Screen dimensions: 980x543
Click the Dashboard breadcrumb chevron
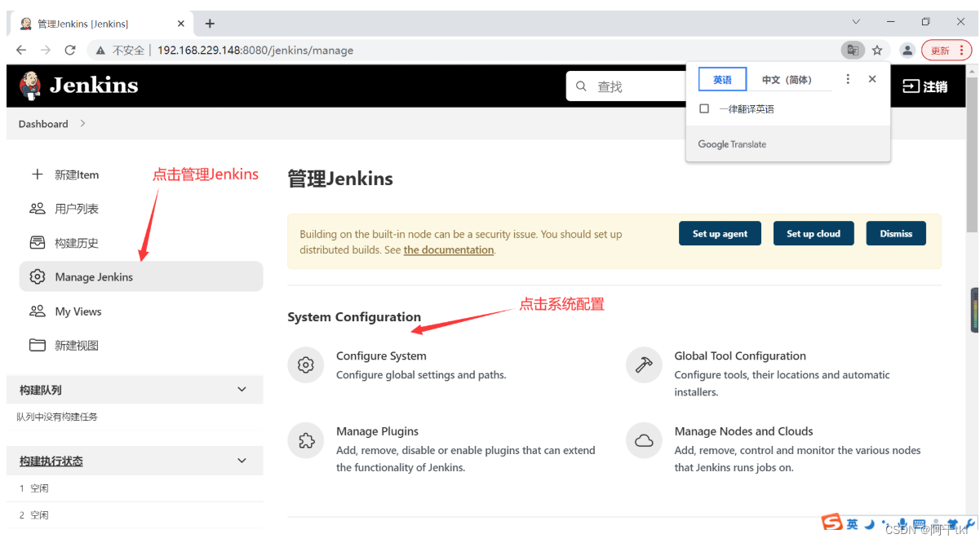pyautogui.click(x=83, y=124)
